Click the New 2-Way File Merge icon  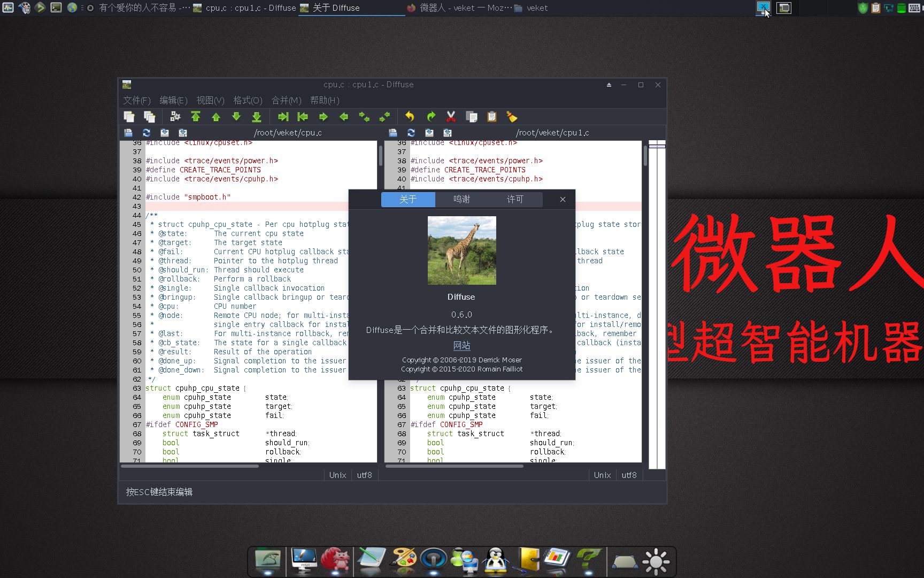(x=129, y=117)
